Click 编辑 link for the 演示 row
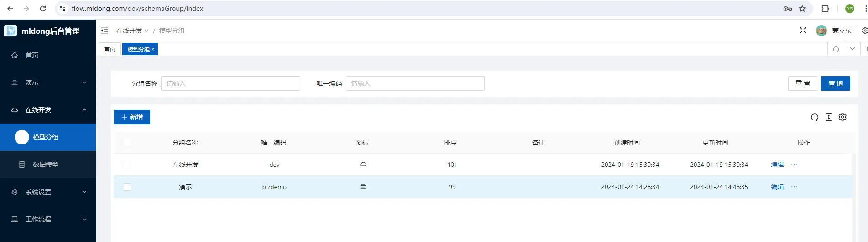868x242 pixels. [x=777, y=187]
